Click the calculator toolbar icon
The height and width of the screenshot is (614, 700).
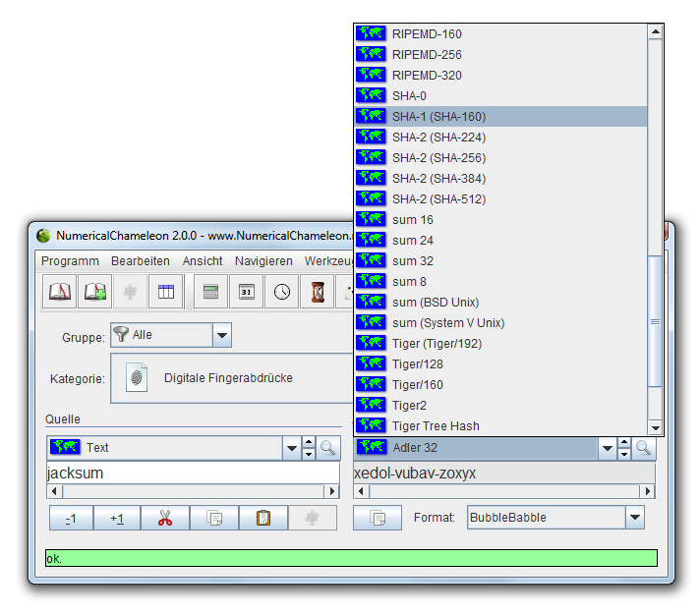click(210, 292)
